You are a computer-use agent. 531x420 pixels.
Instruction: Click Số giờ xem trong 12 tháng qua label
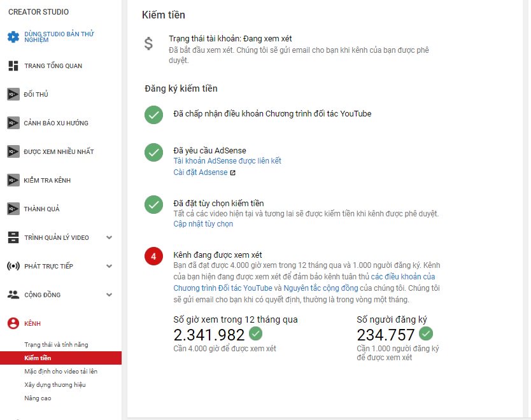(236, 319)
